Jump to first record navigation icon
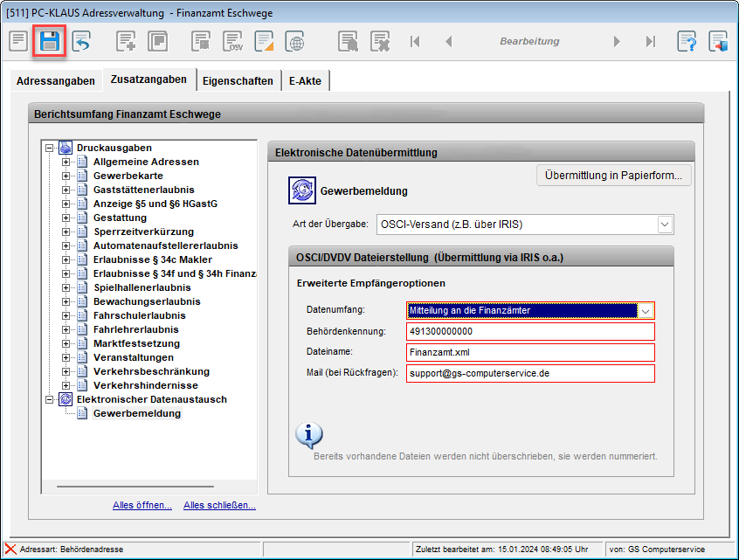The width and height of the screenshot is (739, 560). coord(415,41)
